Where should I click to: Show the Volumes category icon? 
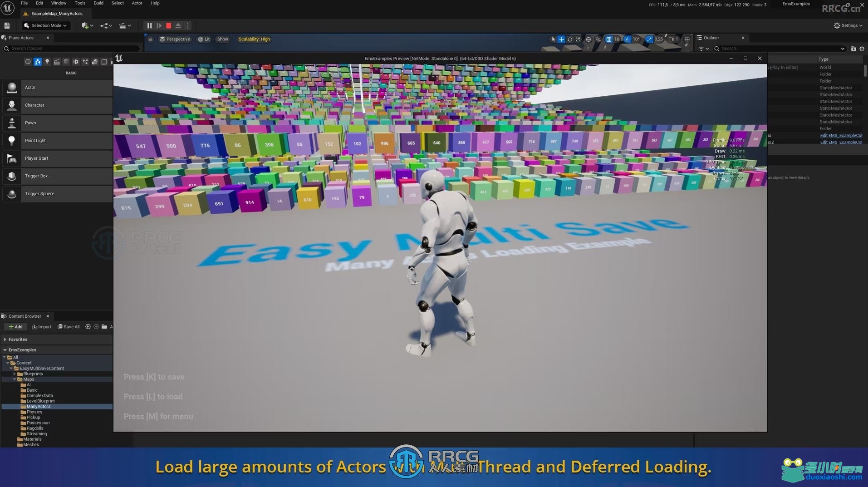coord(104,62)
